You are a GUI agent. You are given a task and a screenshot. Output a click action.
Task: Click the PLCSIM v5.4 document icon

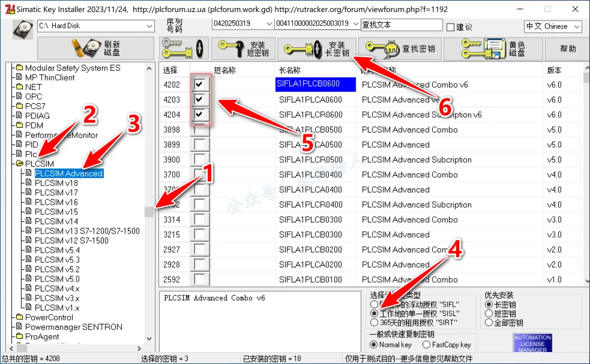click(28, 250)
